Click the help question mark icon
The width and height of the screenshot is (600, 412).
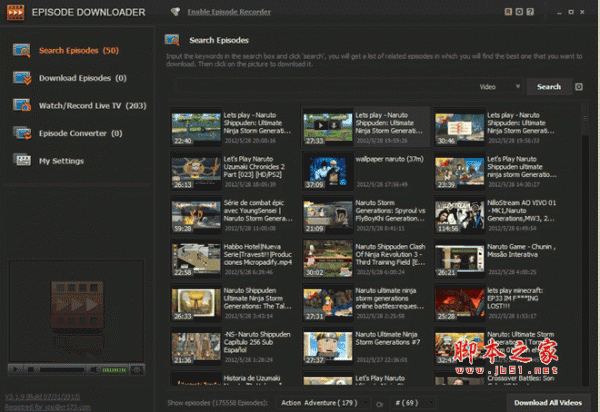click(530, 12)
